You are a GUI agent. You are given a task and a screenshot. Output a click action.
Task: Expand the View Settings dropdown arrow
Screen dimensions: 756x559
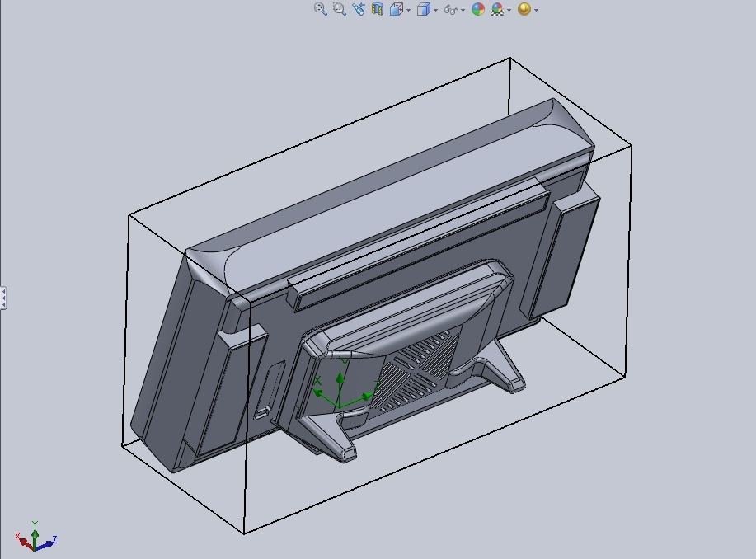pyautogui.click(x=536, y=10)
